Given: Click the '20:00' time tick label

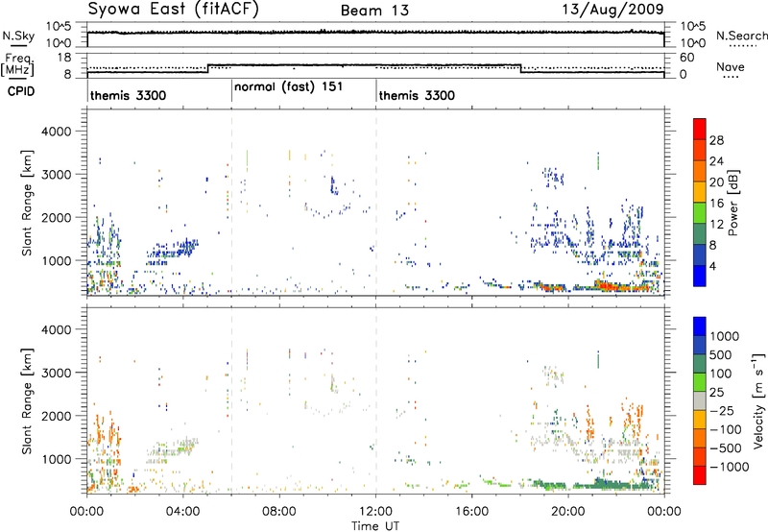Looking at the screenshot, I should [568, 512].
